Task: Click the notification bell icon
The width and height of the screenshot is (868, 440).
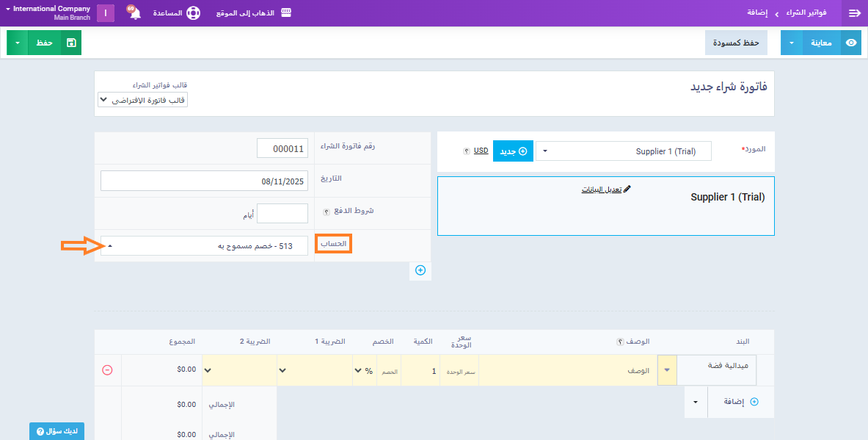Action: tap(135, 14)
